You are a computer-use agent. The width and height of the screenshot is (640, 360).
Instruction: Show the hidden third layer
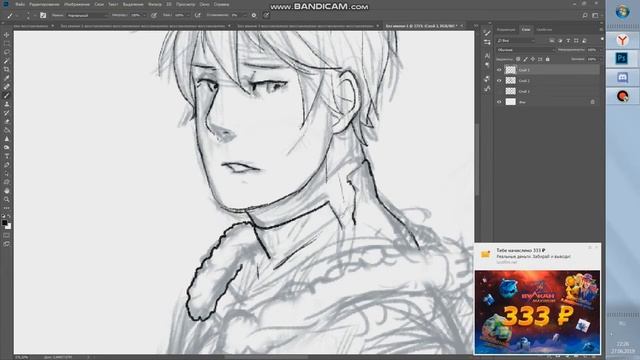pos(499,91)
